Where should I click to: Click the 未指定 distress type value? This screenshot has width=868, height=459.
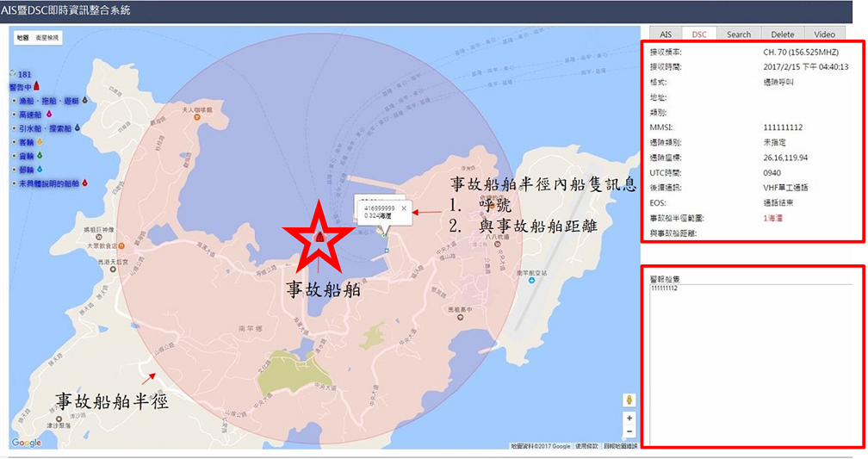(x=774, y=143)
